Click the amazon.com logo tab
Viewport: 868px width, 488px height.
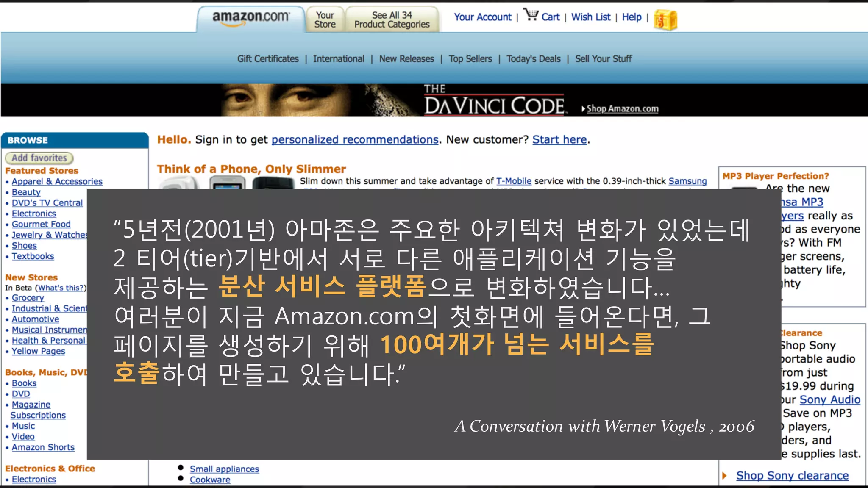251,19
